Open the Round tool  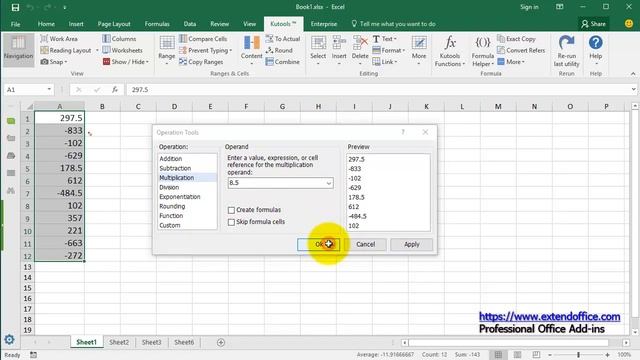[x=279, y=50]
